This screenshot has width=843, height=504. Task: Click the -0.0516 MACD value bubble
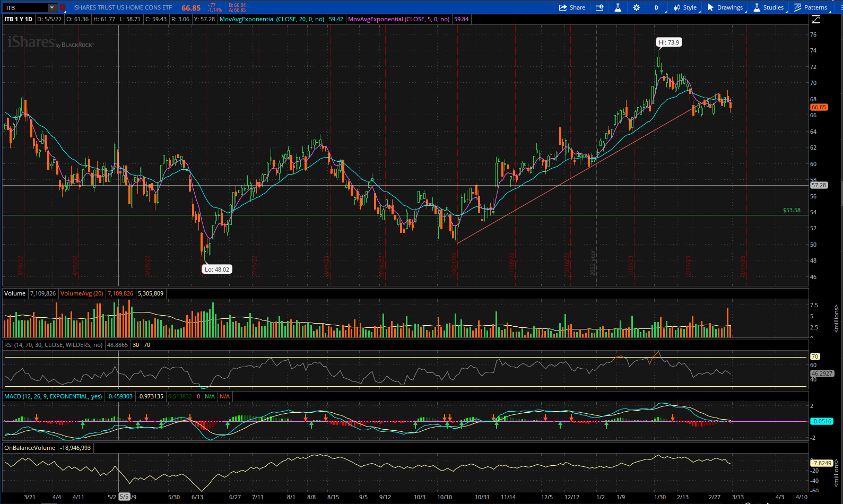pos(821,421)
